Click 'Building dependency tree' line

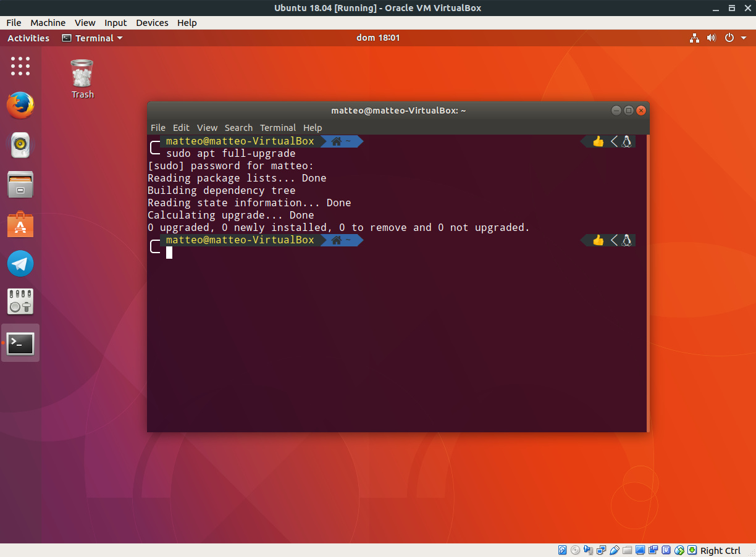222,190
